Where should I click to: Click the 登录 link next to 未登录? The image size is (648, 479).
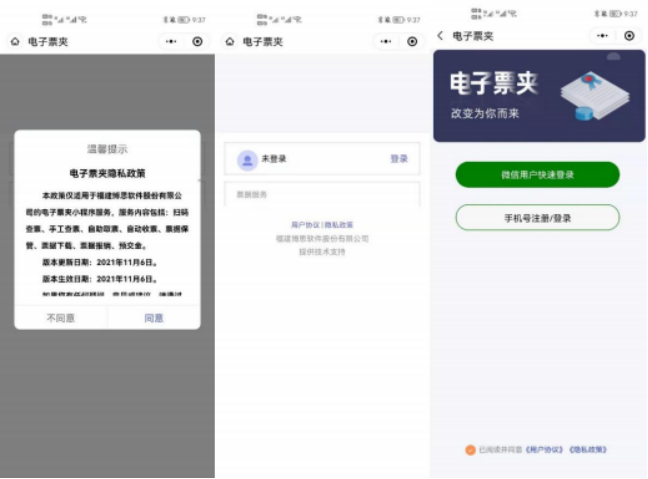click(x=398, y=159)
